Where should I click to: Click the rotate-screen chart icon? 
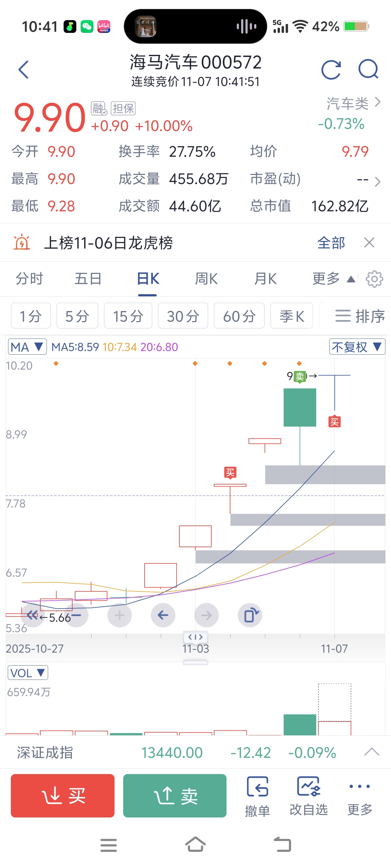(x=250, y=615)
